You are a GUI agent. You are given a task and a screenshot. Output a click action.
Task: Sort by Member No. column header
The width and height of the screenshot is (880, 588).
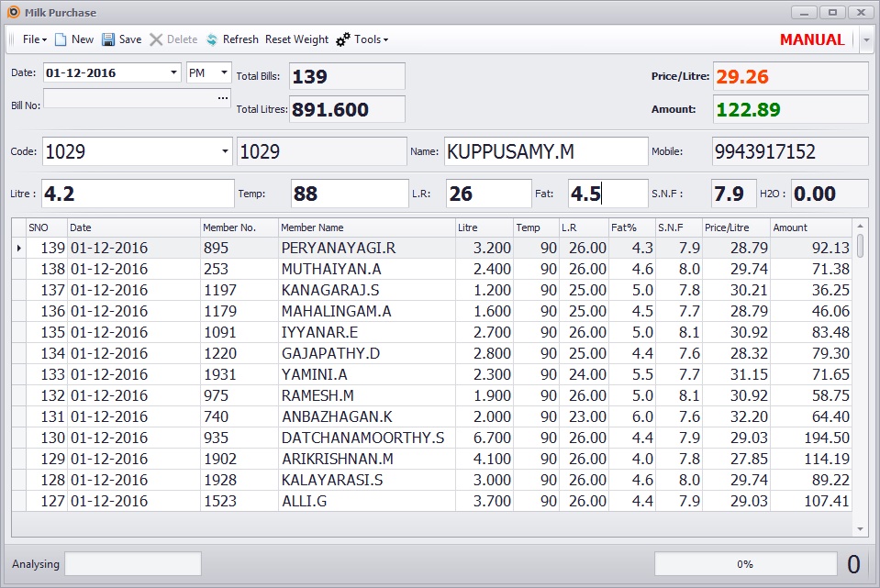pyautogui.click(x=239, y=227)
